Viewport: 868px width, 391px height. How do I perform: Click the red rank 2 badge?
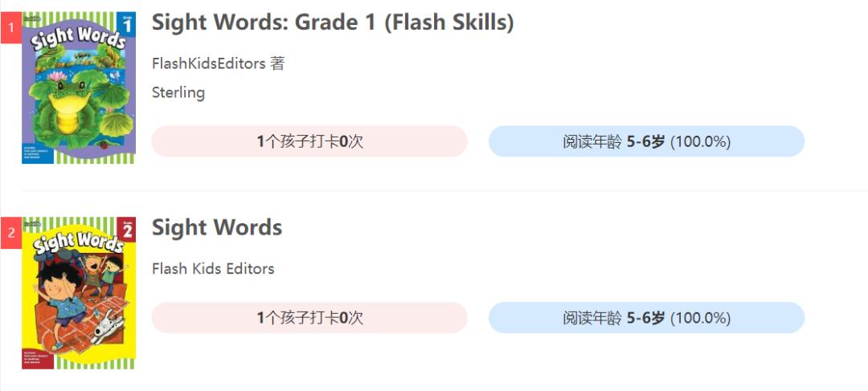click(11, 233)
